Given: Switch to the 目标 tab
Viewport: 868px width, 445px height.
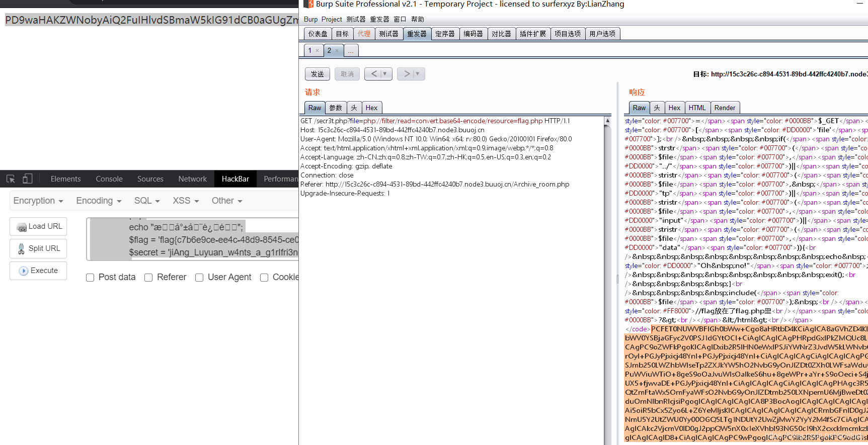Looking at the screenshot, I should [342, 34].
